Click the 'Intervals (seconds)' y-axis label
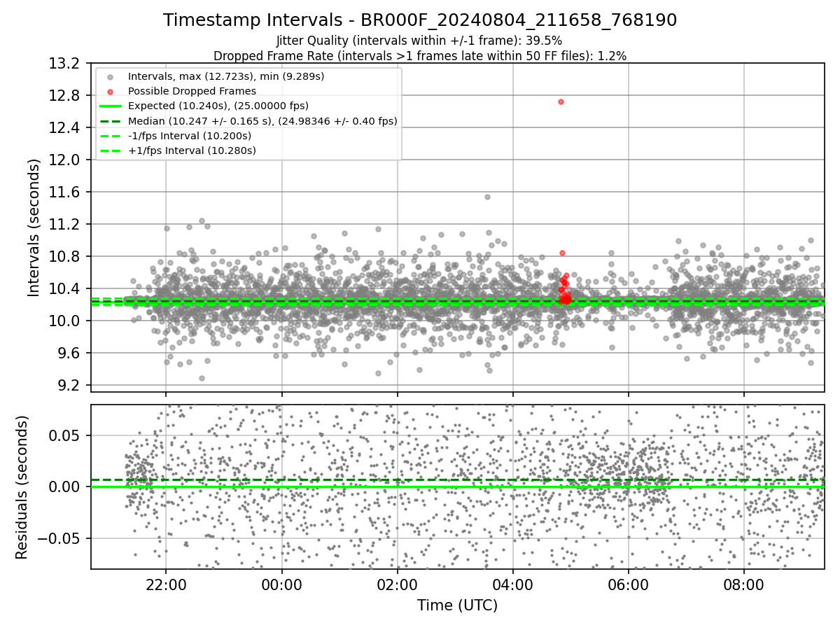This screenshot has height=630, width=840. point(34,227)
